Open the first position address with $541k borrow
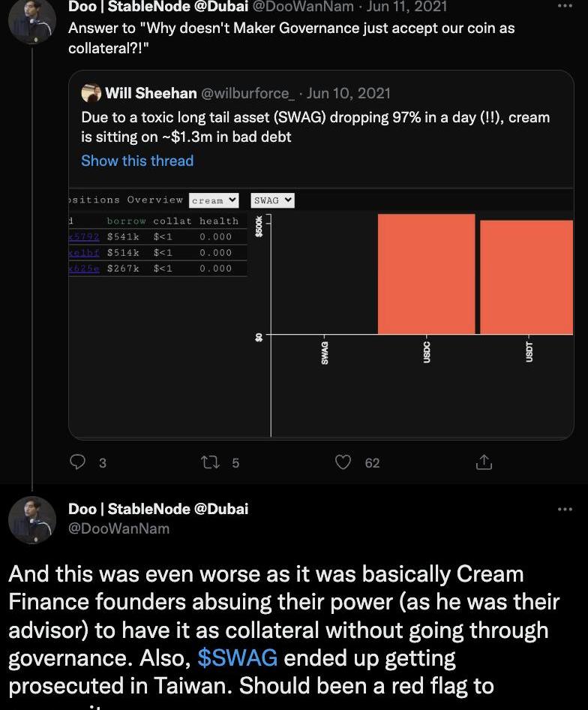This screenshot has height=710, width=588. point(84,237)
